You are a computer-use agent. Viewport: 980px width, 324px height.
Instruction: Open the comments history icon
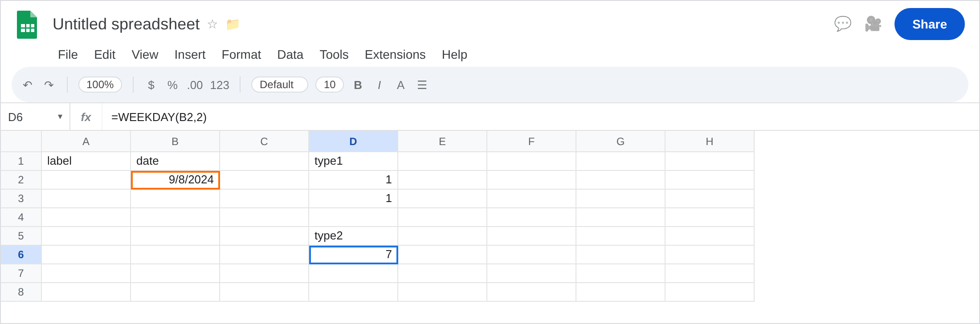click(842, 24)
